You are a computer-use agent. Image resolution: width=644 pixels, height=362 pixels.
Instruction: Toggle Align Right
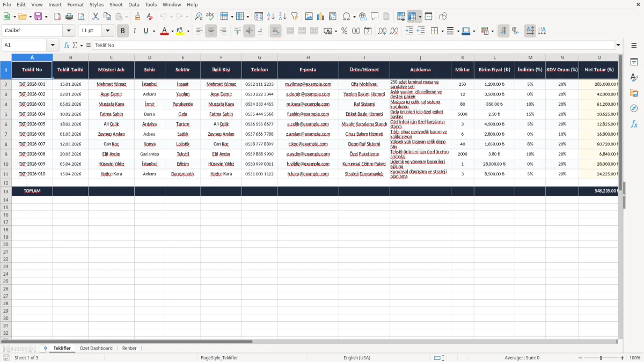[x=223, y=31]
